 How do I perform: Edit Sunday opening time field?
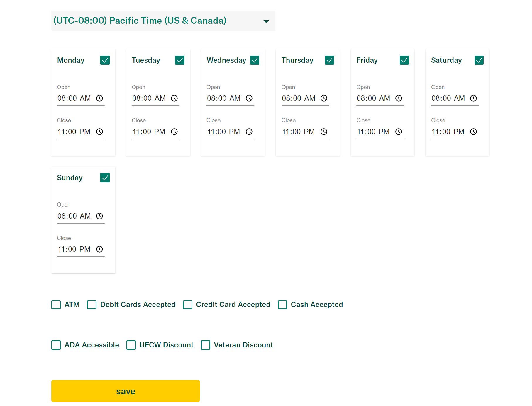coord(81,216)
